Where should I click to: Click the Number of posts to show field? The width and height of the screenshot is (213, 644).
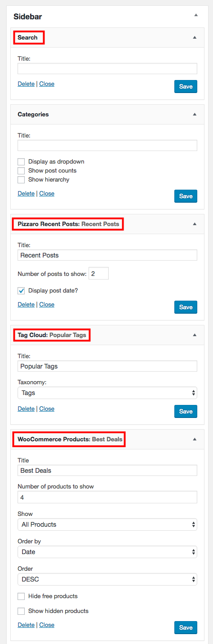(98, 273)
